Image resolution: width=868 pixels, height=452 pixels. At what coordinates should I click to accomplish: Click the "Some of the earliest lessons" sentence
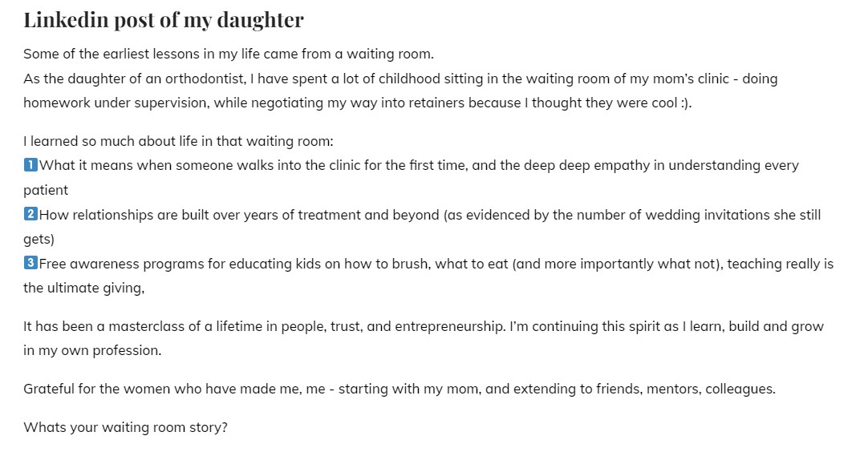pyautogui.click(x=228, y=54)
